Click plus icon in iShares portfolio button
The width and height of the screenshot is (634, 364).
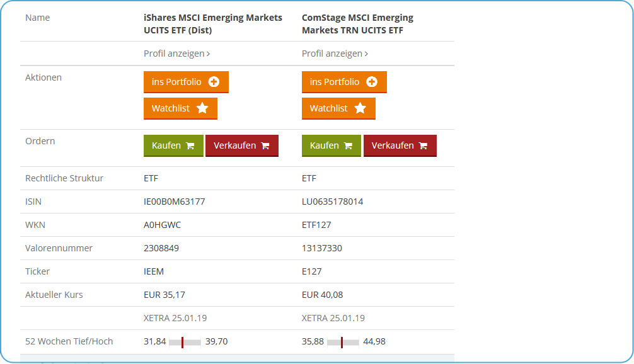(x=214, y=82)
